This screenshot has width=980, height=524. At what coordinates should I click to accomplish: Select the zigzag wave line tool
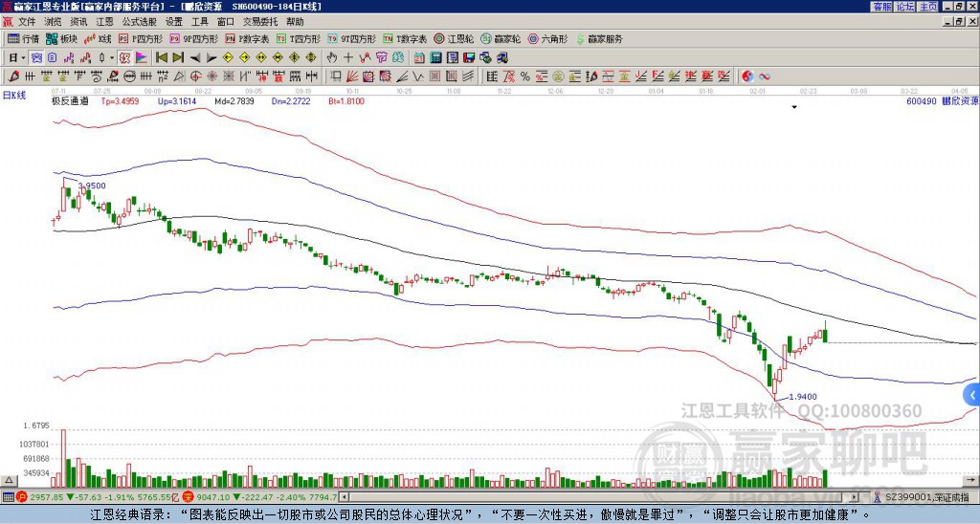(x=417, y=76)
